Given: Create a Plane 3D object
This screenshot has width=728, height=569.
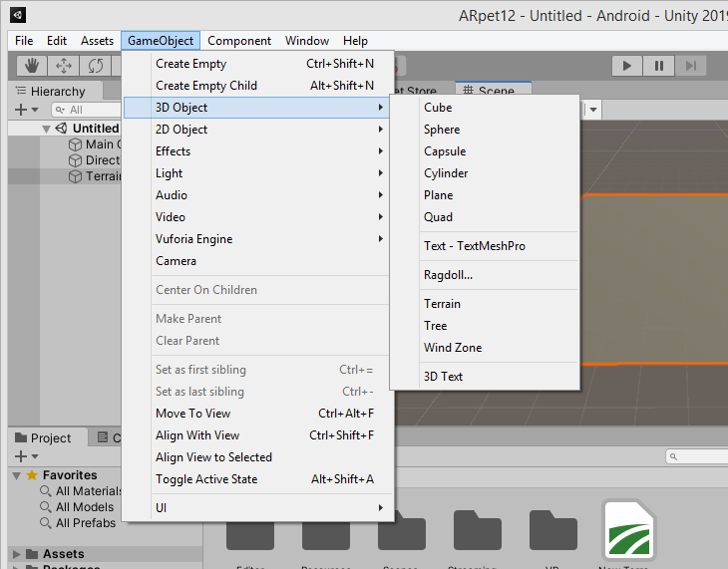Looking at the screenshot, I should (x=485, y=195).
